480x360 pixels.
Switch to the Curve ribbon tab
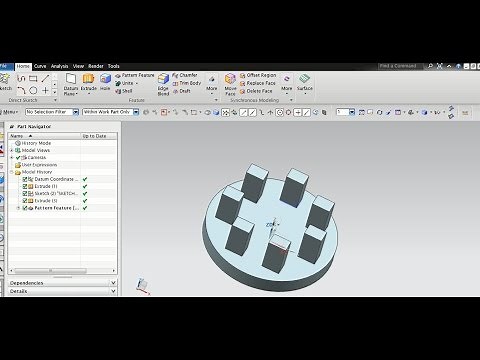pos(40,66)
